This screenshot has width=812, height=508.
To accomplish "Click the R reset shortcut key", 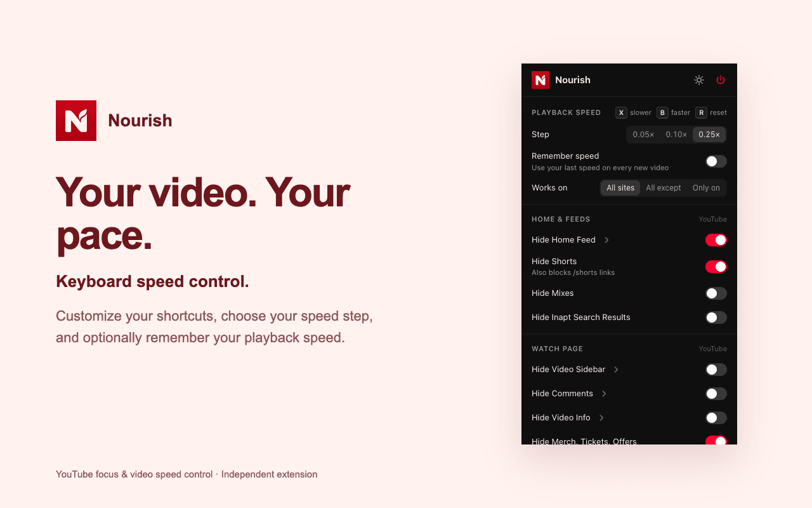I will (702, 112).
